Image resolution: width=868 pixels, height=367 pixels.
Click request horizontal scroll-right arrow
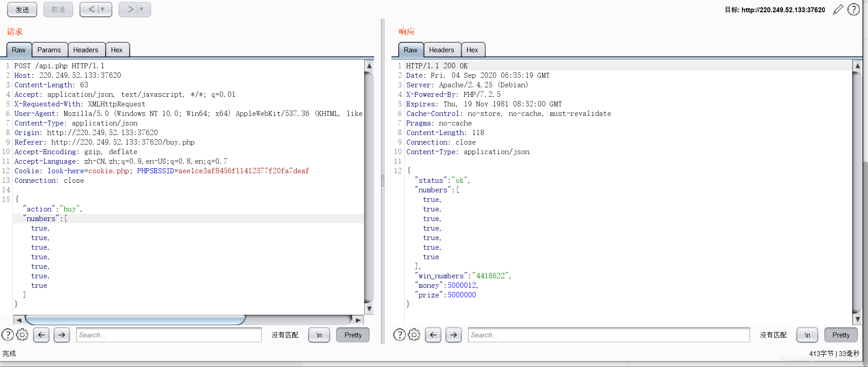coord(358,320)
